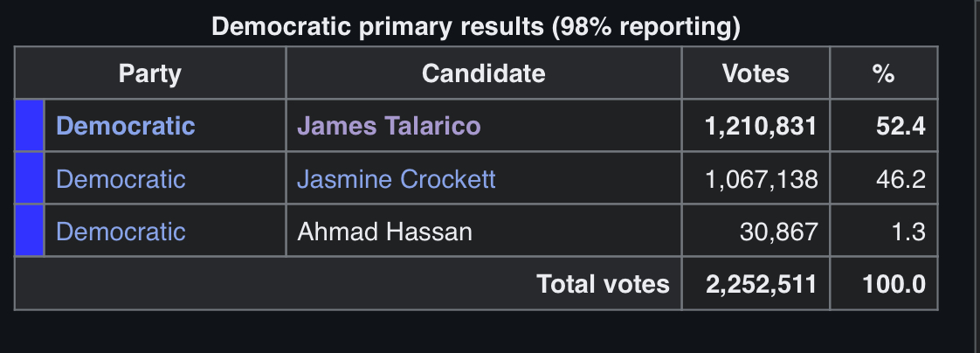Screen dimensions: 980x353
Task: Click the blue color swatch in Hassan's row
Action: click(x=30, y=232)
